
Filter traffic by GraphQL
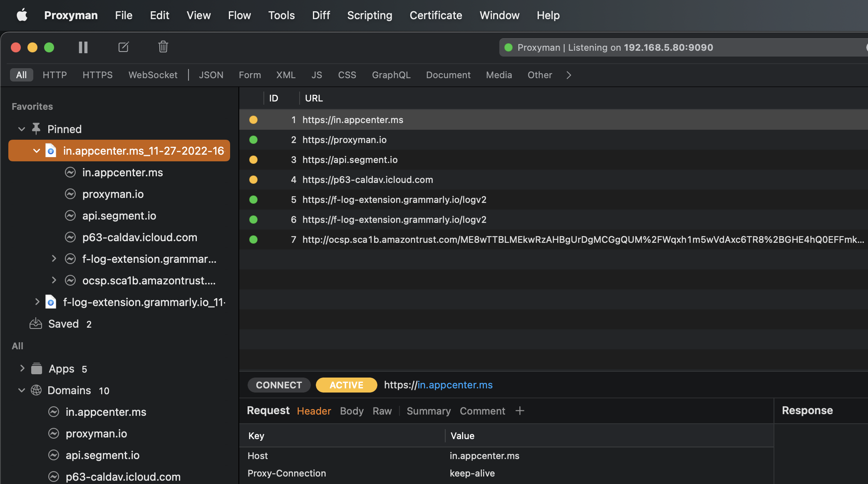pos(391,75)
